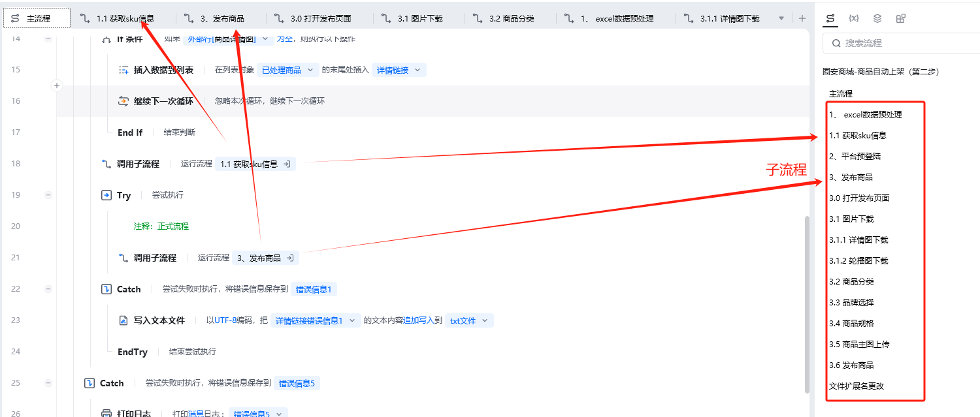The image size is (980, 417).
Task: Jump to subflow 1.1 获取sku信息 arrow icon
Action: [x=287, y=164]
